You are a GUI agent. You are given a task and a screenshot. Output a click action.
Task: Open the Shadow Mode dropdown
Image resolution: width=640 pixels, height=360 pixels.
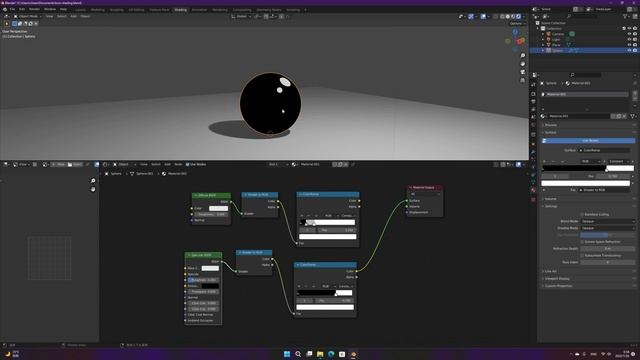click(608, 228)
